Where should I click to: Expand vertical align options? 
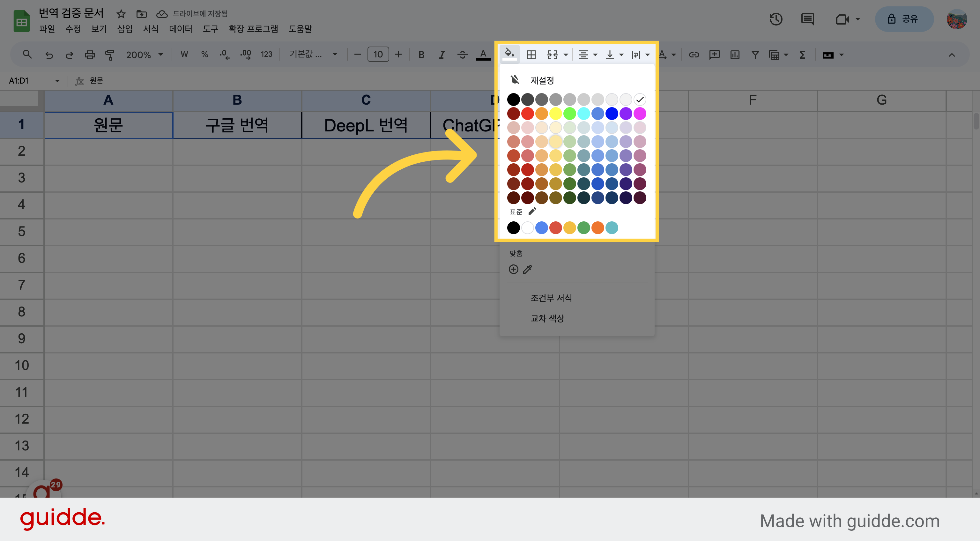[621, 55]
